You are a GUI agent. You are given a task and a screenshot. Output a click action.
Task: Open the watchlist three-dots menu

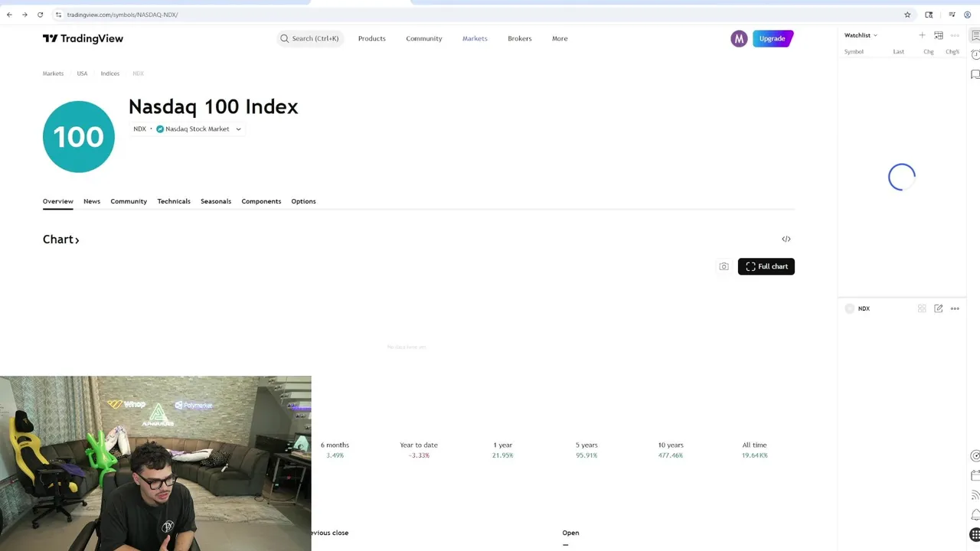[955, 35]
